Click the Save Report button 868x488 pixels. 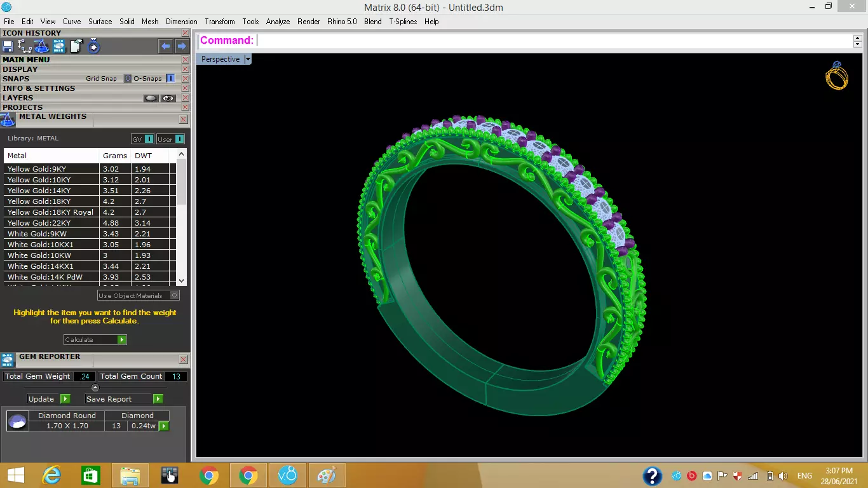tap(119, 399)
